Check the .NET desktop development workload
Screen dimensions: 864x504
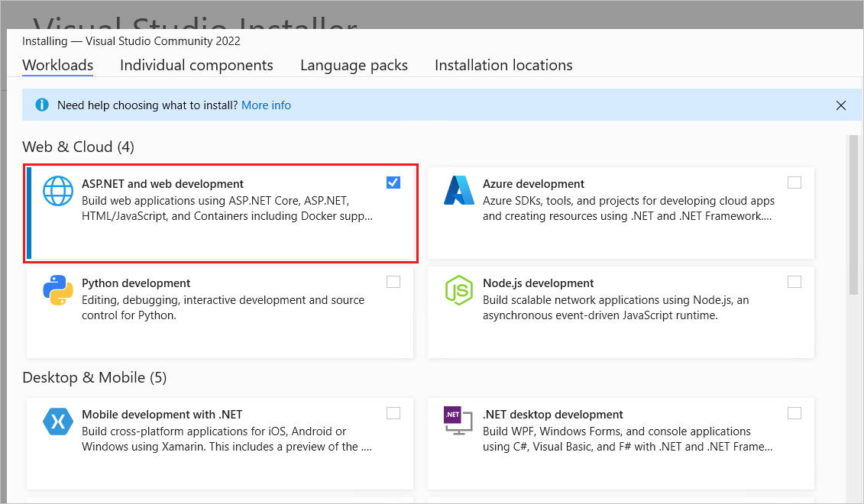click(x=794, y=412)
